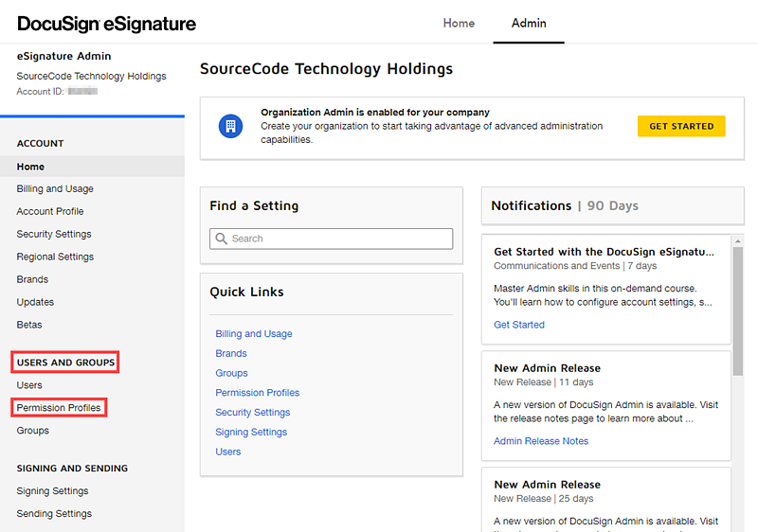758x532 pixels.
Task: Switch to the Home tab
Action: 459,23
